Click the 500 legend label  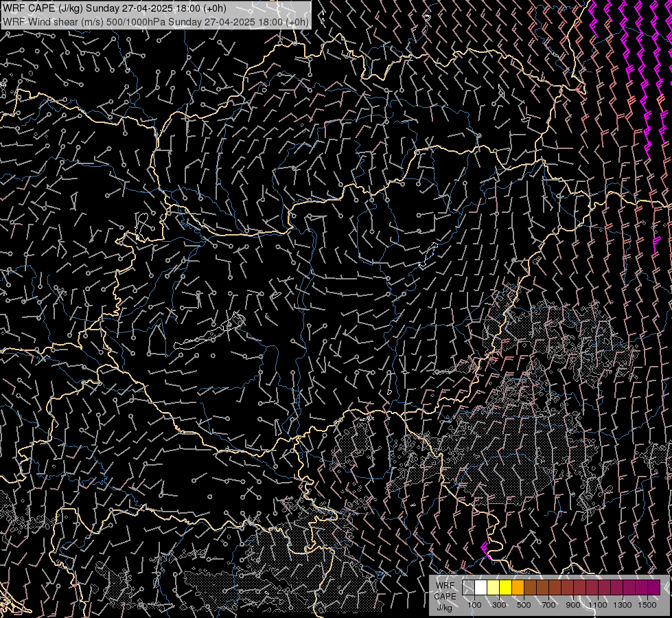[x=524, y=605]
